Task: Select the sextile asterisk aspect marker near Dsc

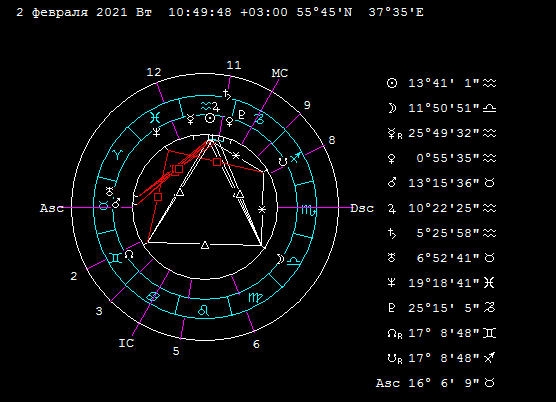Action: pyautogui.click(x=262, y=210)
